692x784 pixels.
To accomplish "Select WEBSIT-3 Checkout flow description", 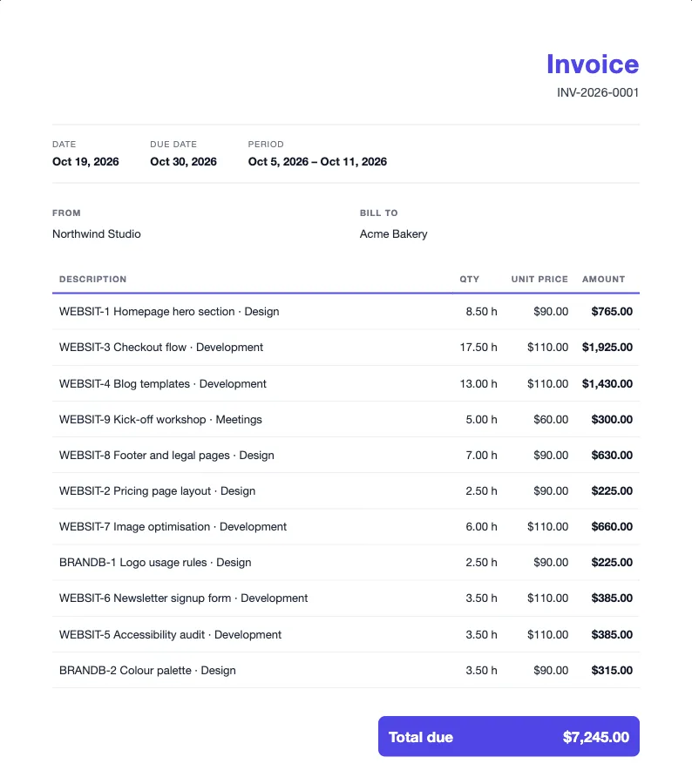I will point(161,347).
